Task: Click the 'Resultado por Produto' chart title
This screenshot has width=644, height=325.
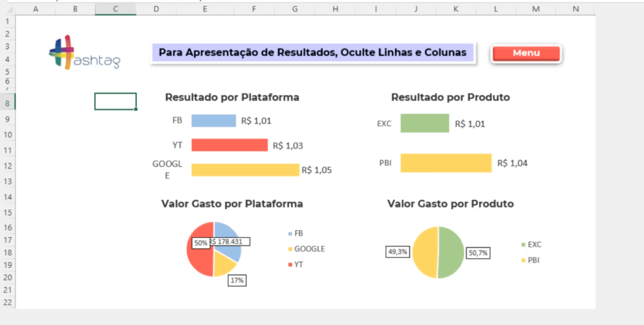Action: pyautogui.click(x=450, y=97)
